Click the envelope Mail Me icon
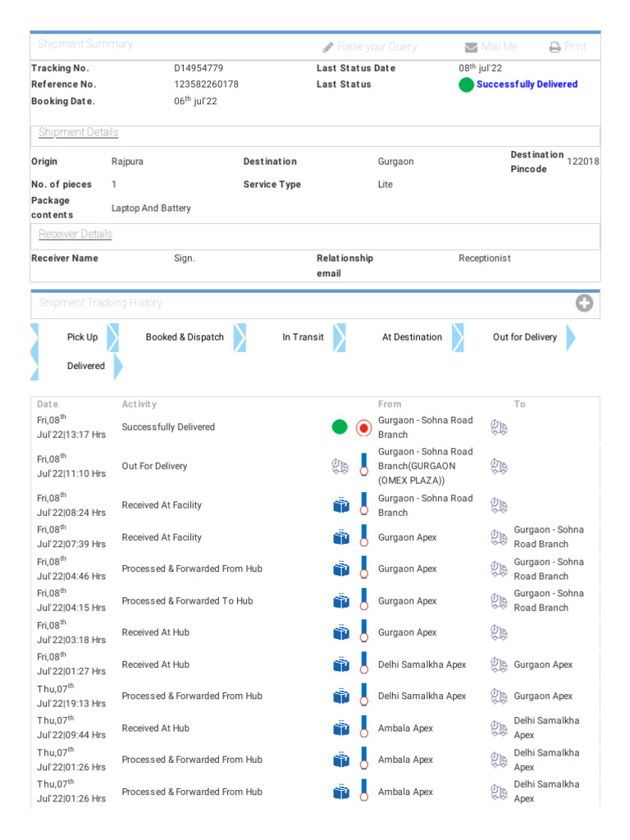The width and height of the screenshot is (630, 840). 471,48
